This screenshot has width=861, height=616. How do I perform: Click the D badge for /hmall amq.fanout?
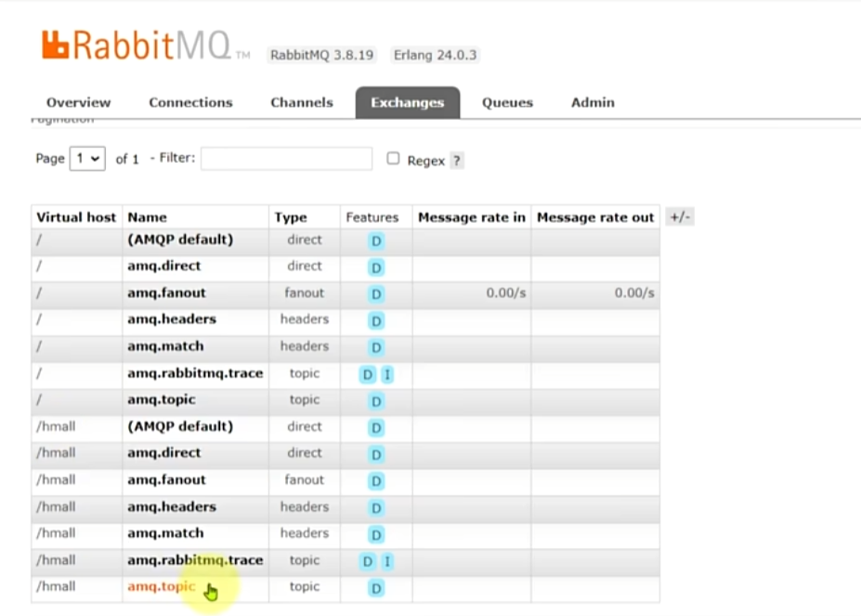376,481
